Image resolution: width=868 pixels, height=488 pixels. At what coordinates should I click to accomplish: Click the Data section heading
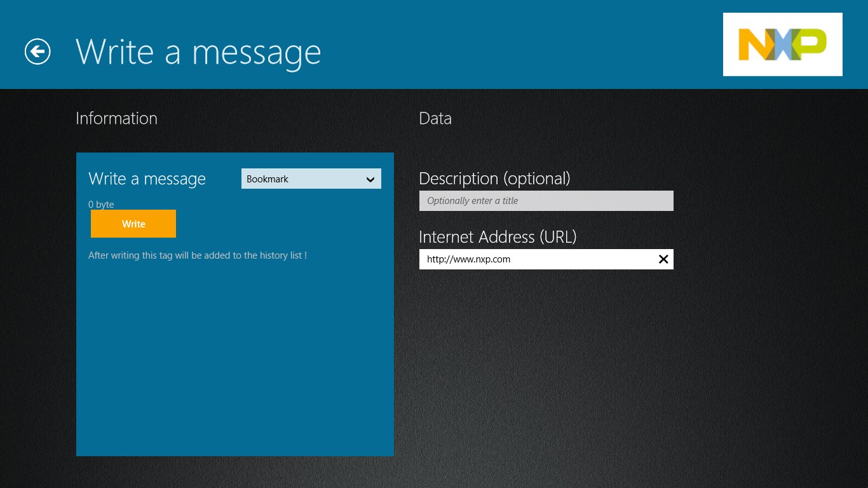(x=435, y=118)
